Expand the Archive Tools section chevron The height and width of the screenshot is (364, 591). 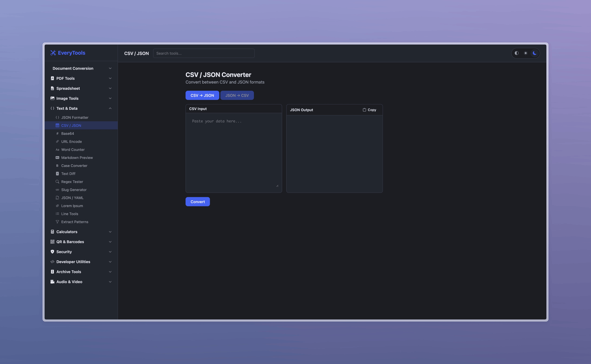(x=110, y=272)
